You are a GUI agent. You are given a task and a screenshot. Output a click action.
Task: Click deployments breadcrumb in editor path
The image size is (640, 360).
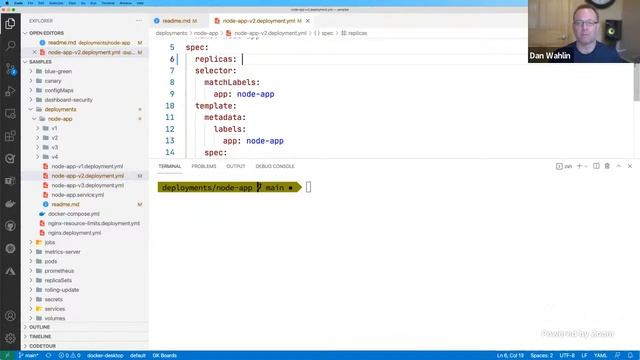point(171,33)
